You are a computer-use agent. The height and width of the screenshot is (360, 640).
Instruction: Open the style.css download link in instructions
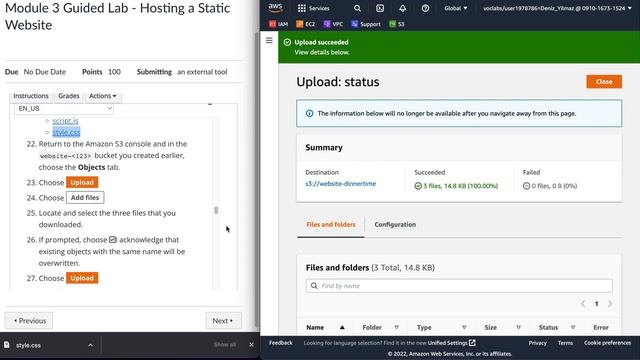click(66, 132)
